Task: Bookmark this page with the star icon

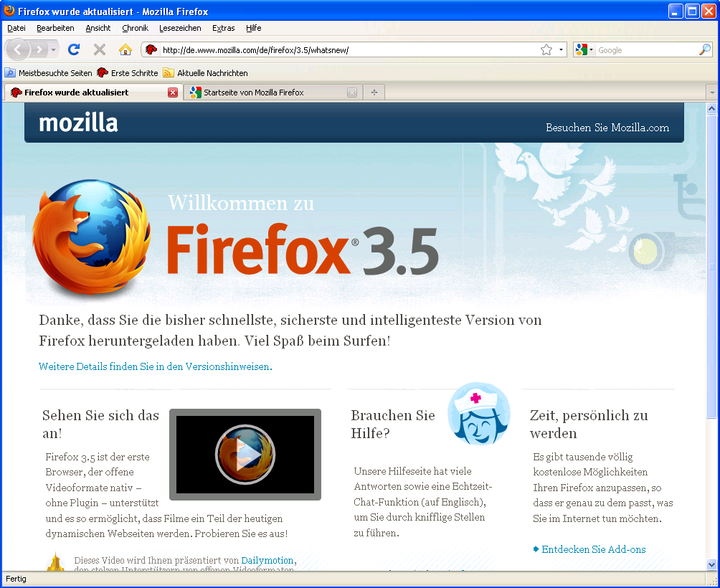Action: (546, 49)
